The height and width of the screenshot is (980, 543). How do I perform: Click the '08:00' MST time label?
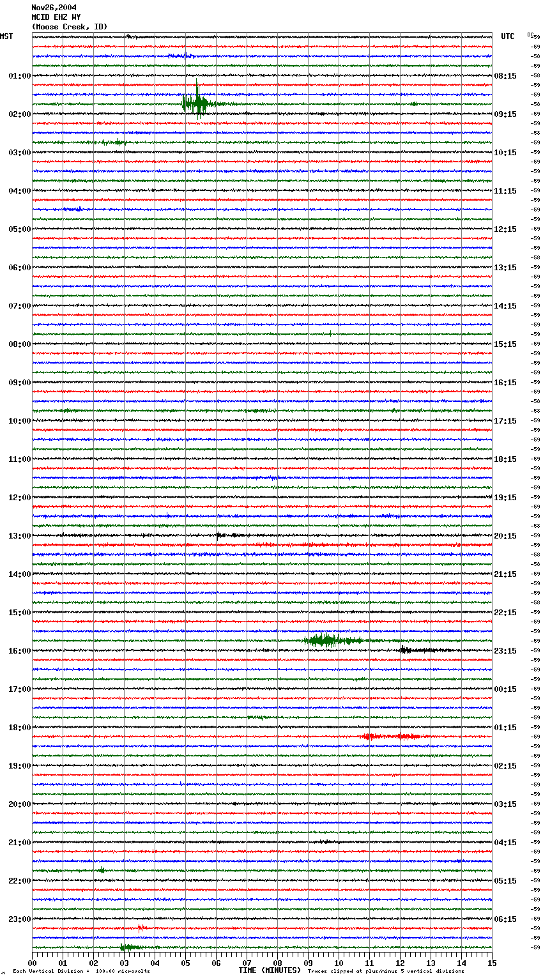point(20,344)
